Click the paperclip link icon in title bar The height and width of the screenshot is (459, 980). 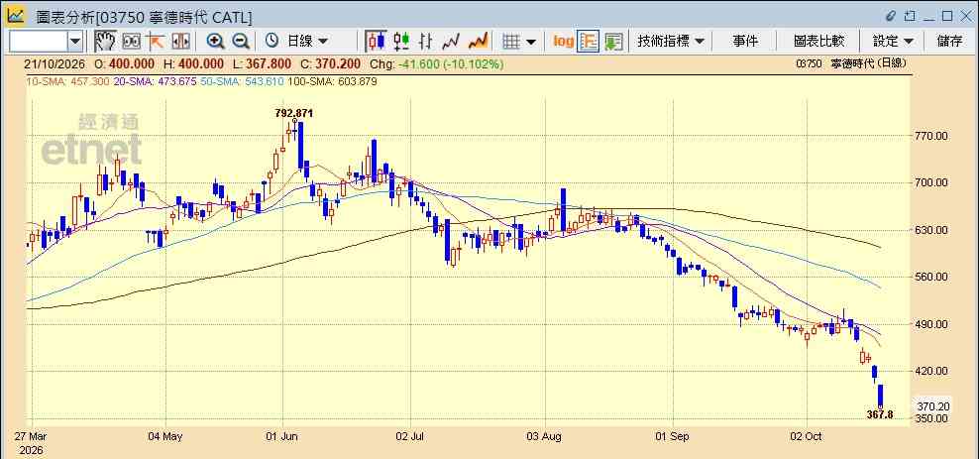(x=891, y=16)
